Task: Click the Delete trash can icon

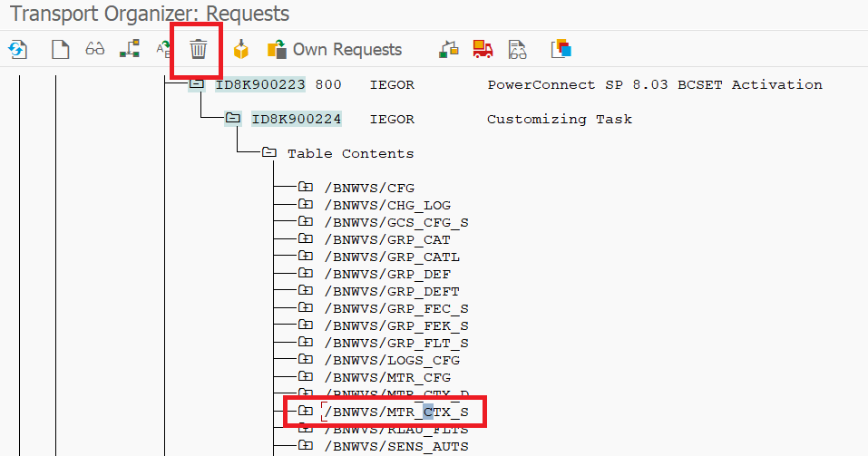Action: [198, 49]
